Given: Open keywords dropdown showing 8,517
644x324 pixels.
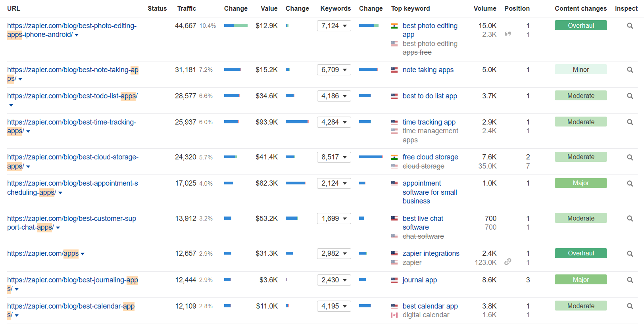Looking at the screenshot, I should coord(334,157).
